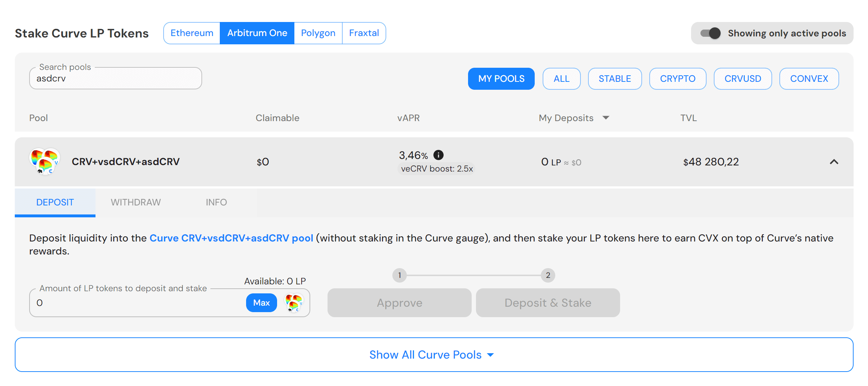Switch to Ethereum network tab

click(x=192, y=33)
